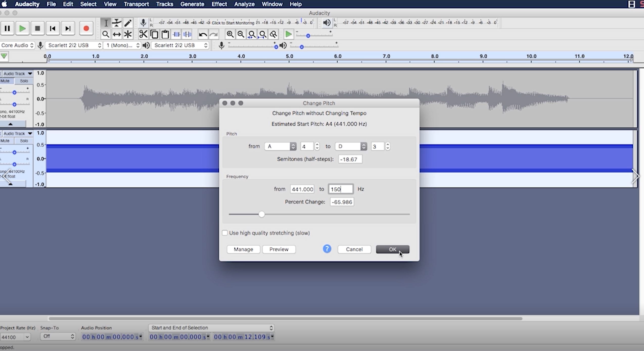Open the Core Audio host dropdown
The image size is (644, 351).
click(x=17, y=45)
